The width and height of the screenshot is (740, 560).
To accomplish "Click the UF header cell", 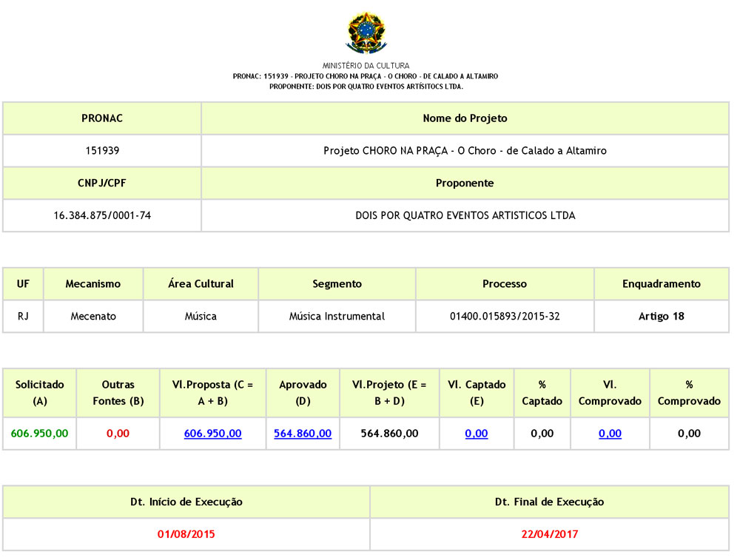I will tap(23, 284).
